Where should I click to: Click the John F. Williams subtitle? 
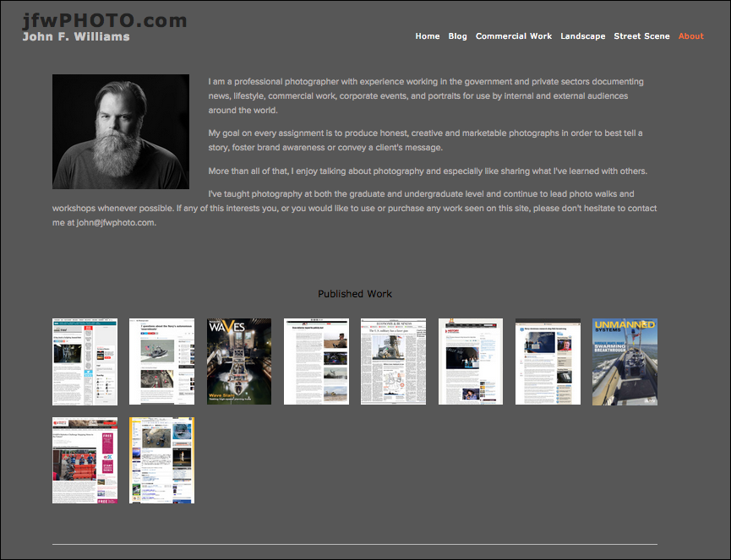(76, 36)
